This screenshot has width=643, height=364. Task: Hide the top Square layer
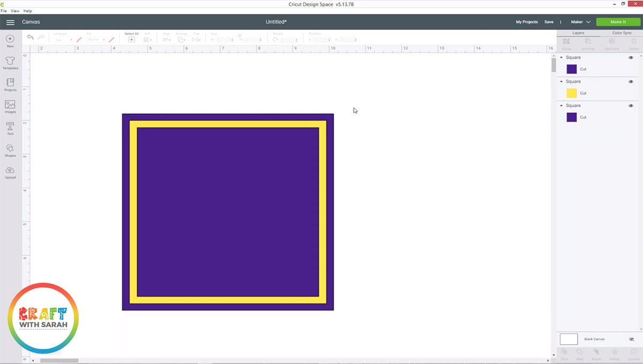coord(630,57)
